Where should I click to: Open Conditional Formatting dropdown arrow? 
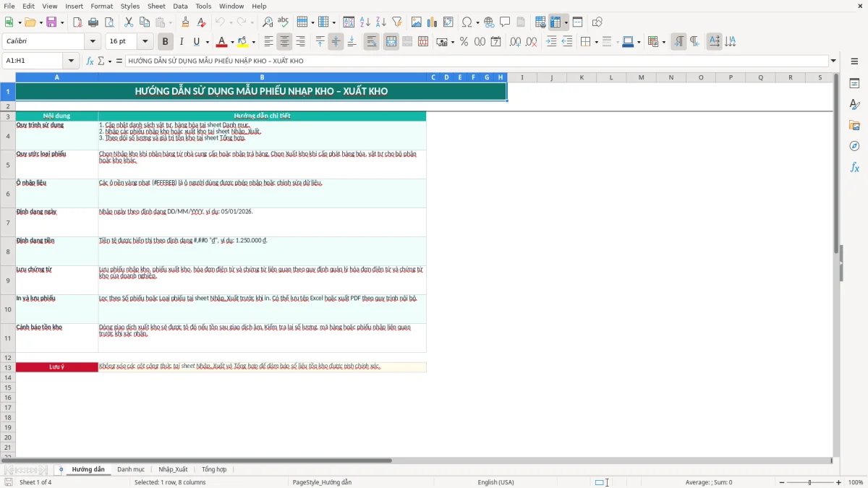[663, 42]
